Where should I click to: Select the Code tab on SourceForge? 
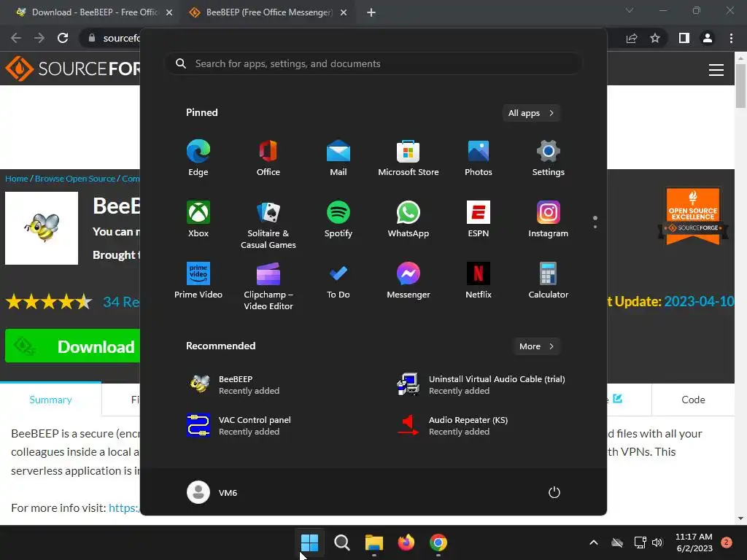point(693,400)
